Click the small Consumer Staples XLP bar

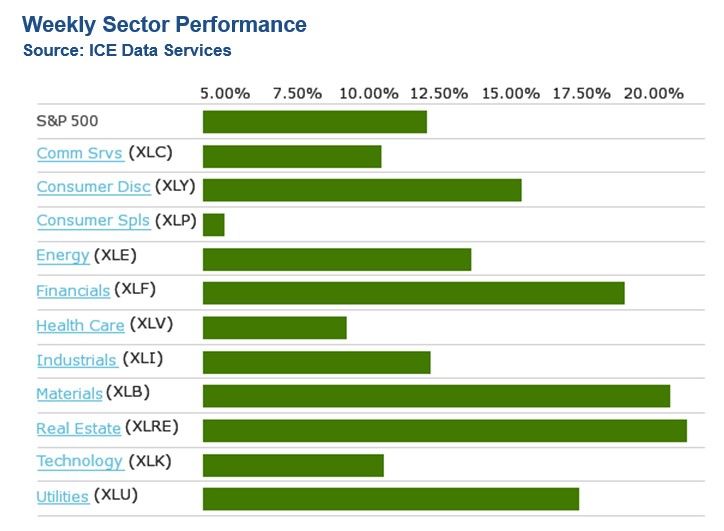pyautogui.click(x=213, y=224)
